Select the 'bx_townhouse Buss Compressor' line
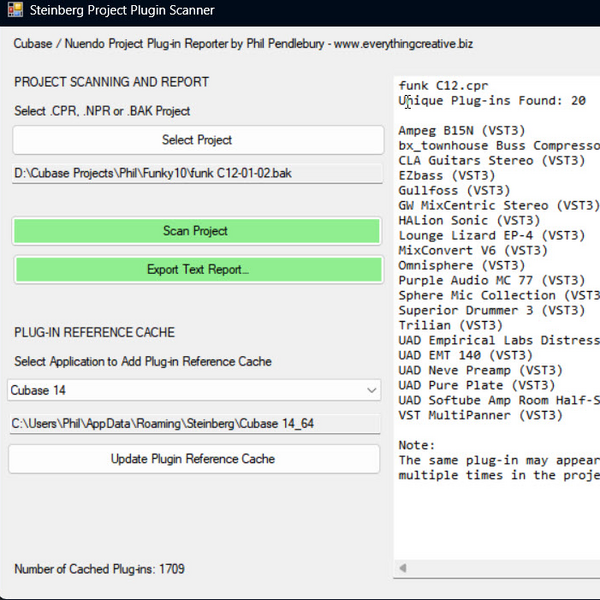Image resolution: width=600 pixels, height=600 pixels. [x=499, y=145]
